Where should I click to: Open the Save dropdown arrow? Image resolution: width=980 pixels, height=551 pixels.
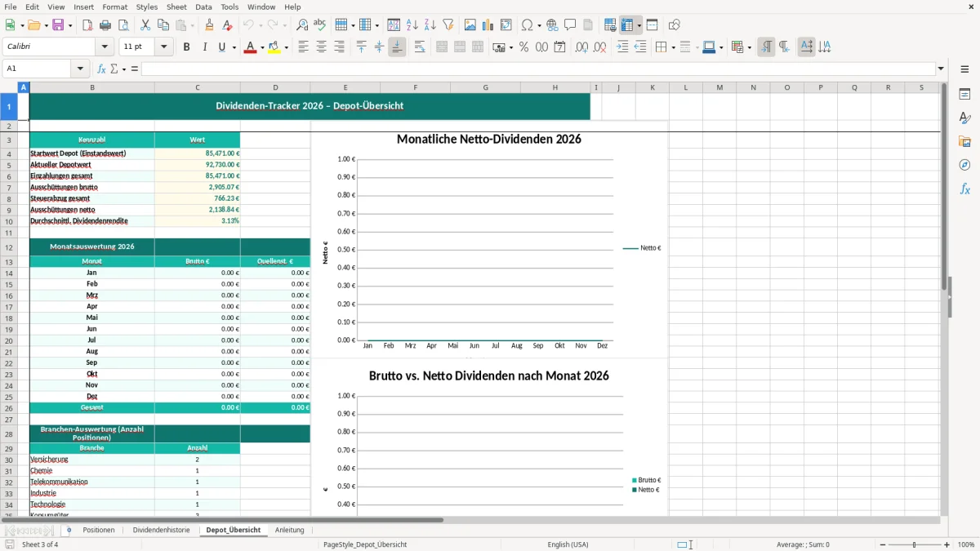pos(69,25)
